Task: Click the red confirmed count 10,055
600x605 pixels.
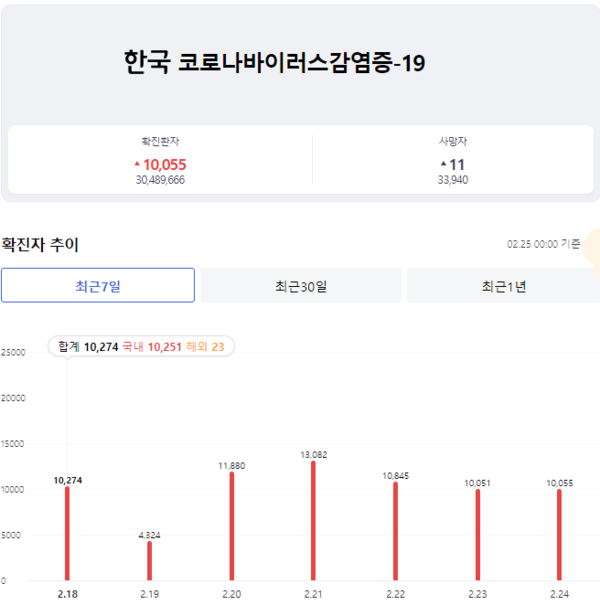Action: pyautogui.click(x=165, y=165)
